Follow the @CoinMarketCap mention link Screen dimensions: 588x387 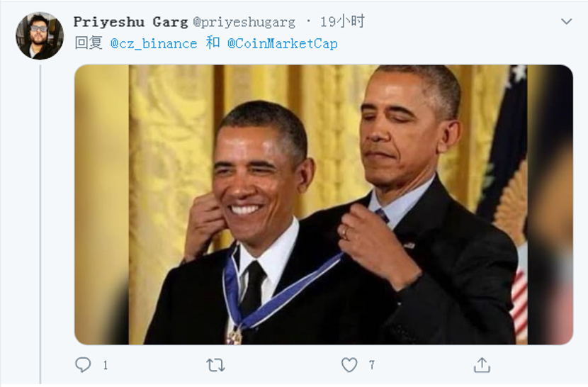point(283,43)
